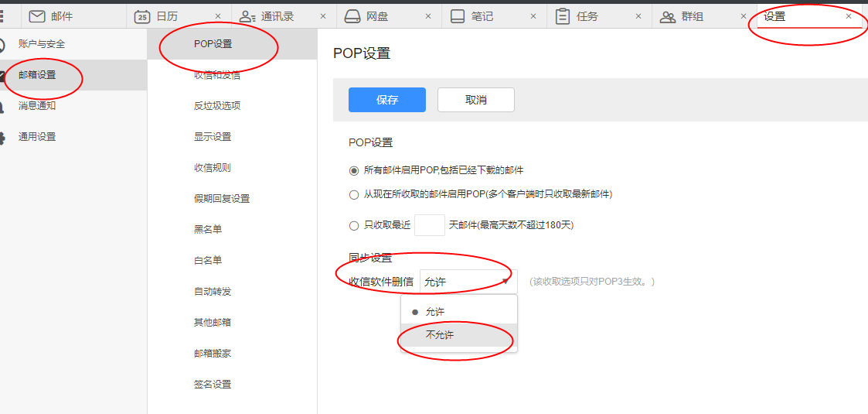Screen dimensions: 868x414
Task: Click the mail envelope icon in tab bar
Action: pyautogui.click(x=37, y=16)
